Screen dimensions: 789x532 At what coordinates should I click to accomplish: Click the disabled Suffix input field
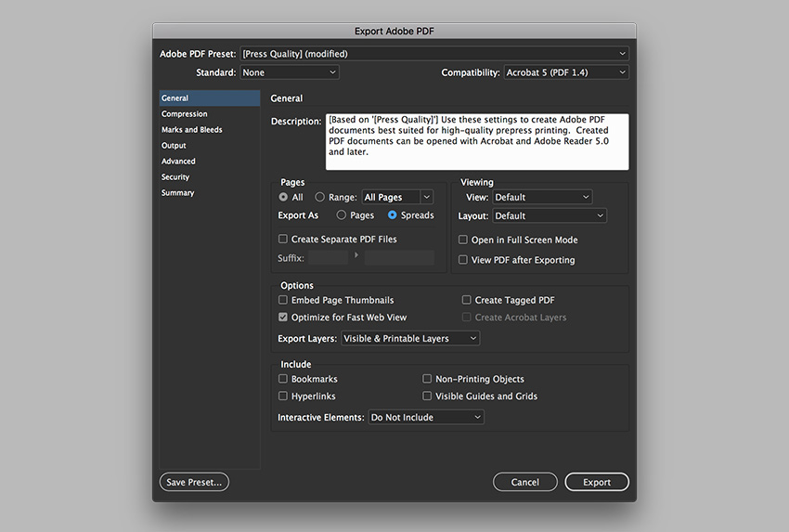point(328,258)
